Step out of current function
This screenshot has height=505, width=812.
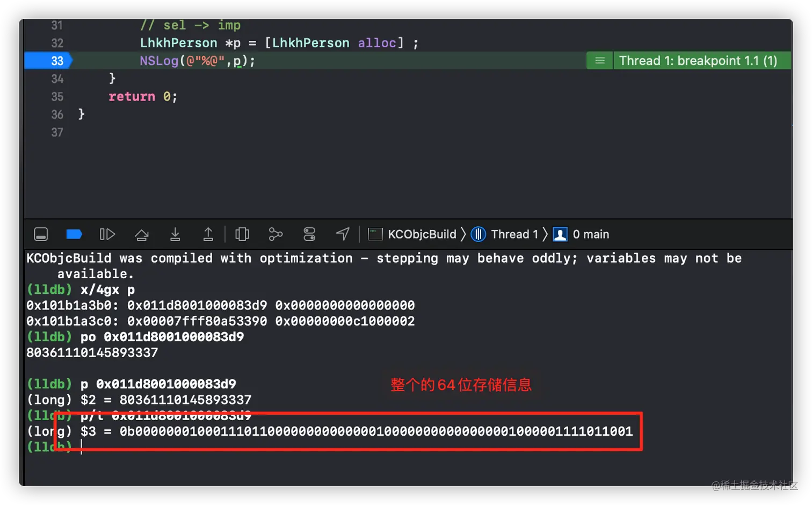point(208,234)
